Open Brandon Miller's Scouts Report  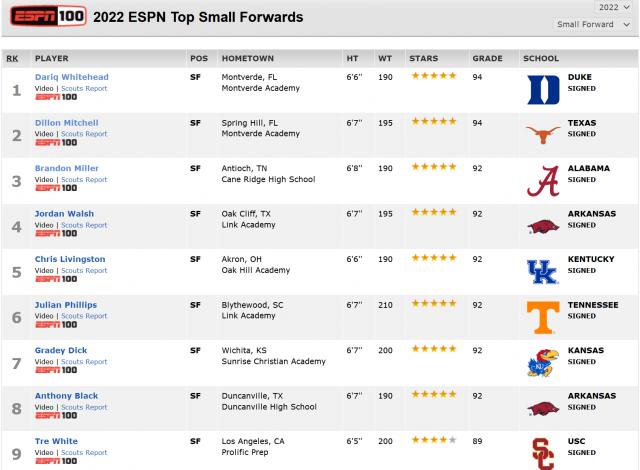(x=83, y=179)
